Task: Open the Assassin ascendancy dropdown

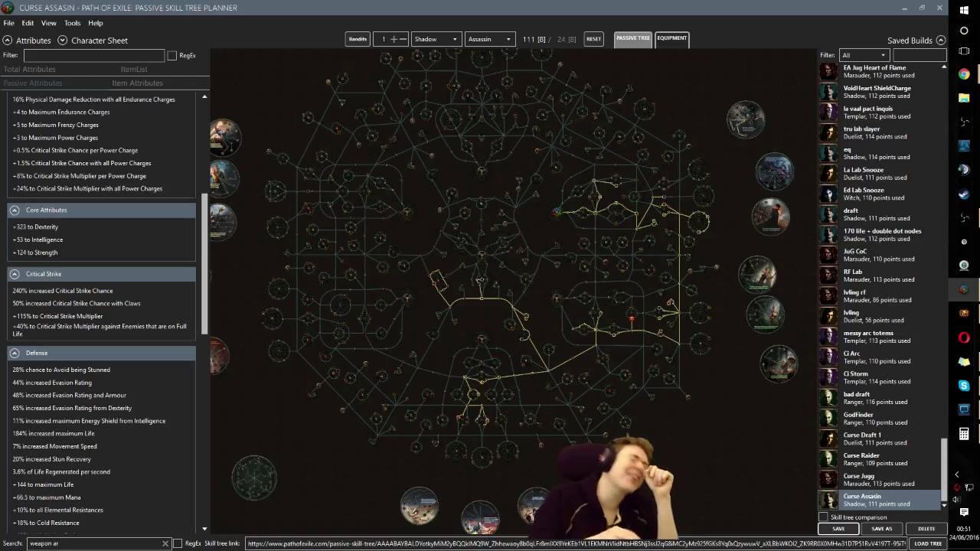Action: 489,39
